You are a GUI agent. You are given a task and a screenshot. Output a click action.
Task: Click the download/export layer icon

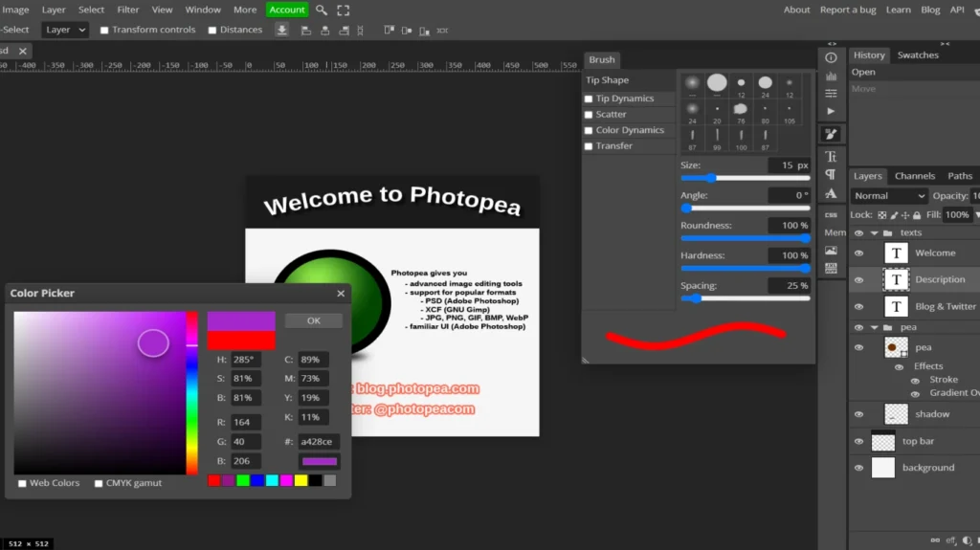click(x=282, y=30)
